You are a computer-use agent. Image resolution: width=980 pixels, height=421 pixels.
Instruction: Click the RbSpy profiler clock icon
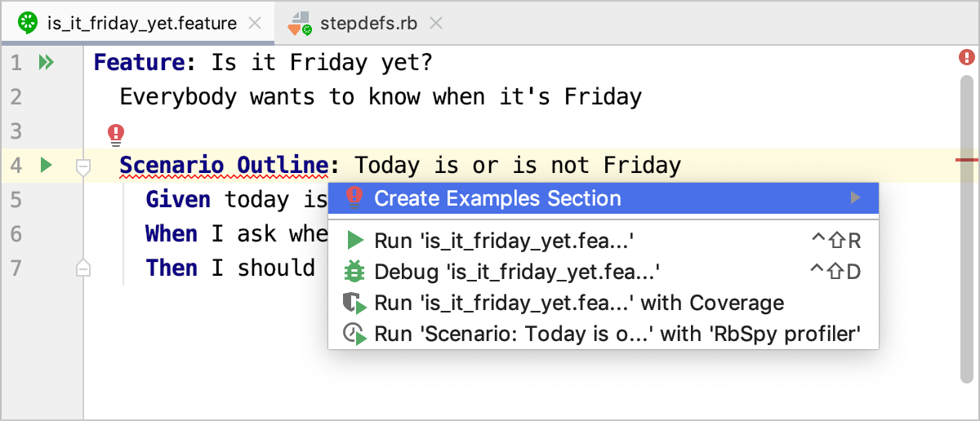coord(354,334)
